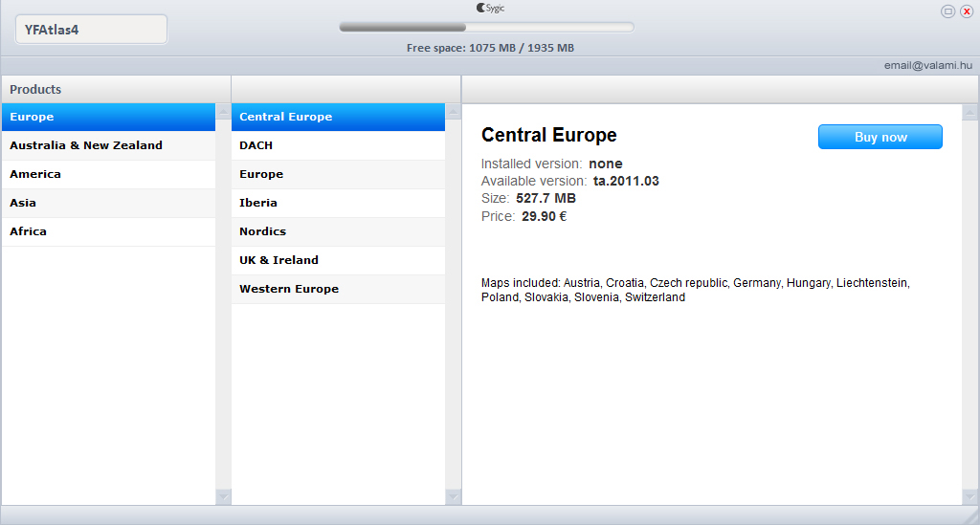980x525 pixels.
Task: Select Europe in the Products list
Action: [x=109, y=117]
